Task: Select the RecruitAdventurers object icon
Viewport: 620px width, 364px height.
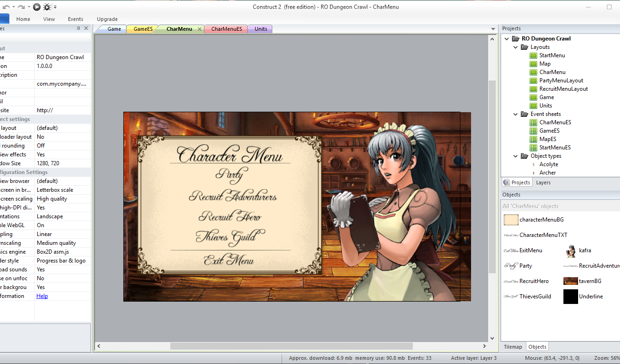Action: coord(571,266)
